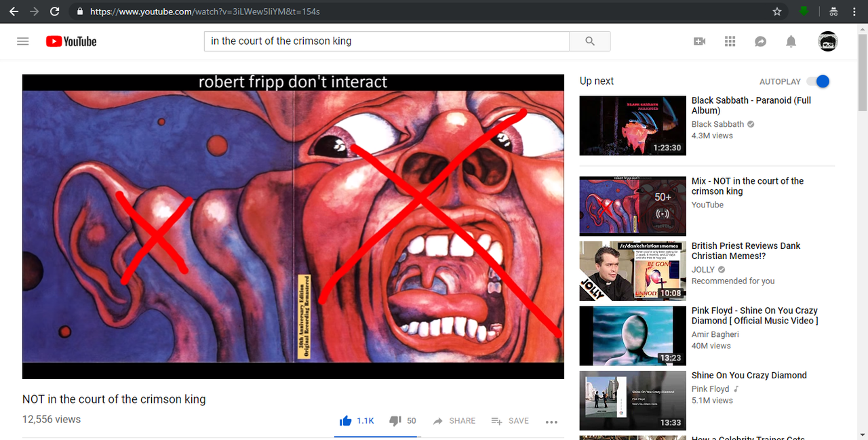Image resolution: width=868 pixels, height=440 pixels.
Task: Open the JOLLY channel name
Action: tap(703, 269)
